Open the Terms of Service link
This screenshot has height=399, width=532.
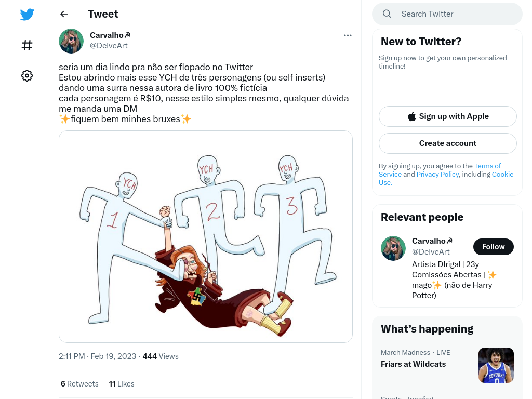point(440,170)
